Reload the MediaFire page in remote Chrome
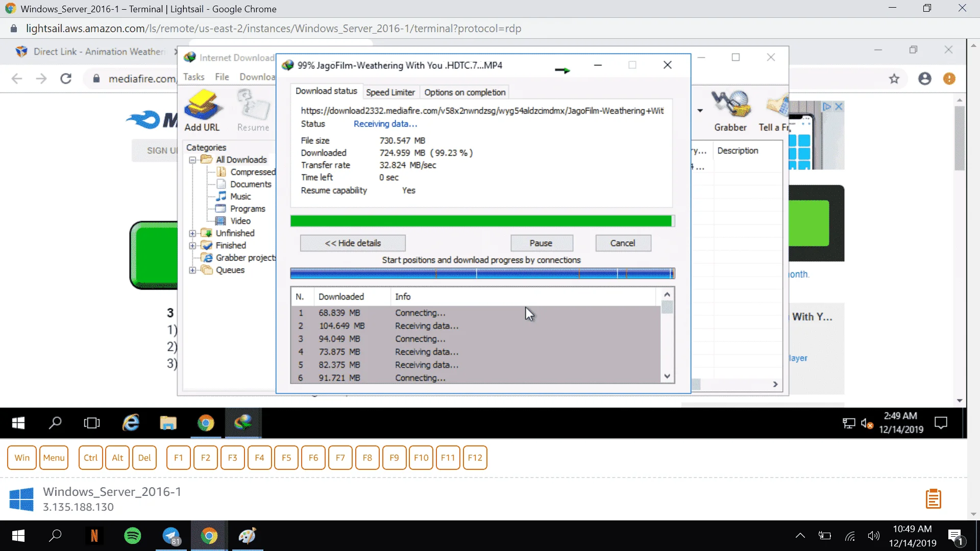This screenshot has width=980, height=551. click(x=66, y=79)
